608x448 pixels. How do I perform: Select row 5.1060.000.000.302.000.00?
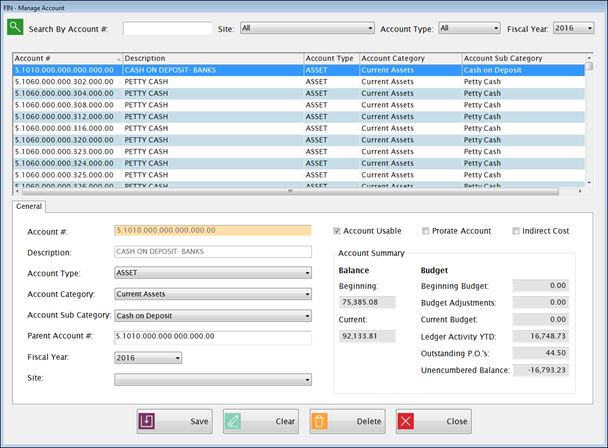299,82
